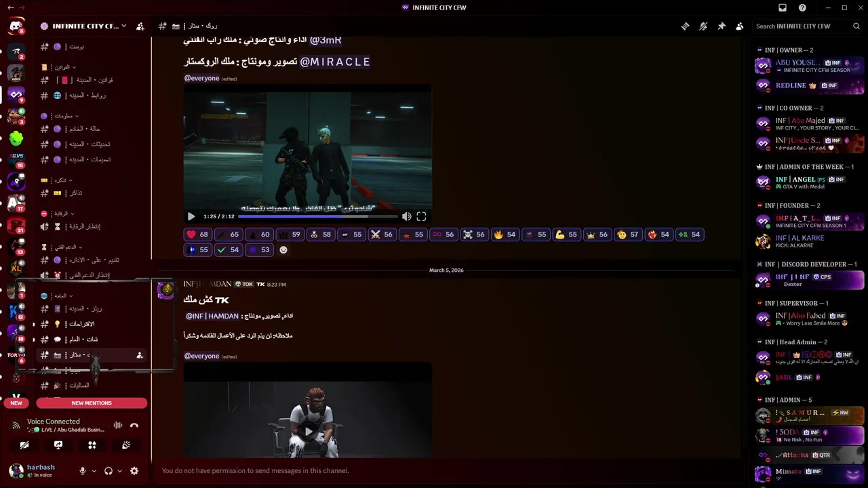Toggle the crossed swords reaction 56

coord(381,235)
